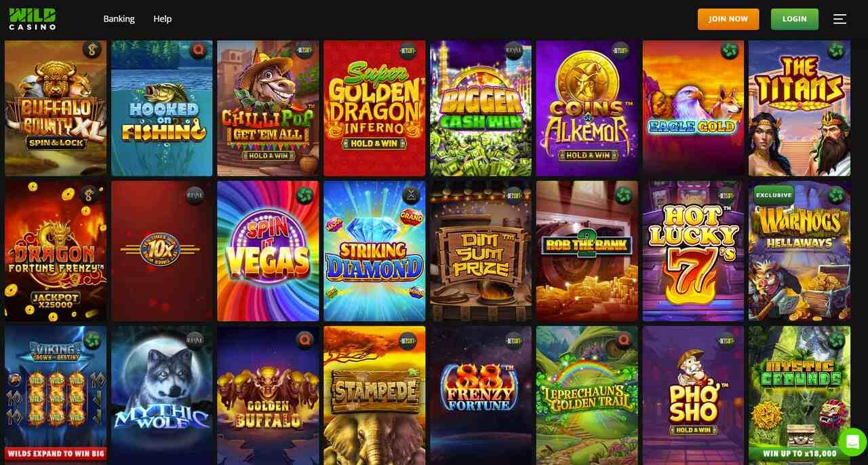
Task: Click the clover badge on Spin It Vegas tile
Action: pyautogui.click(x=304, y=196)
